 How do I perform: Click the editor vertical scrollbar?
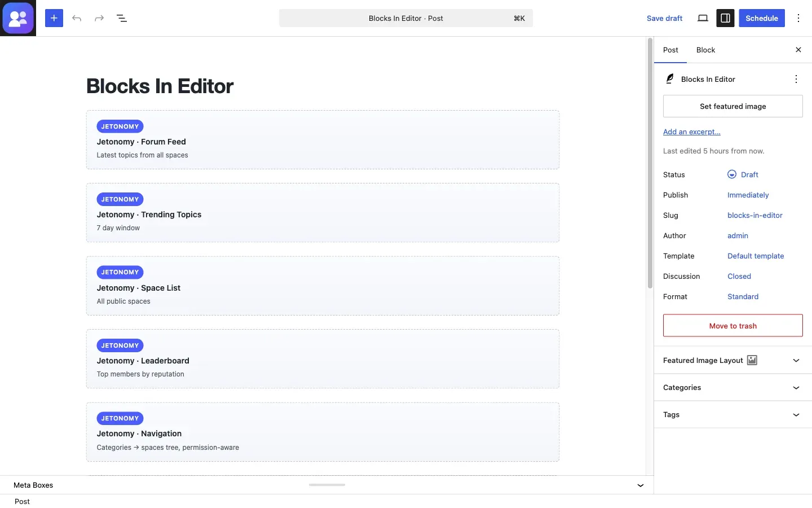tap(650, 164)
